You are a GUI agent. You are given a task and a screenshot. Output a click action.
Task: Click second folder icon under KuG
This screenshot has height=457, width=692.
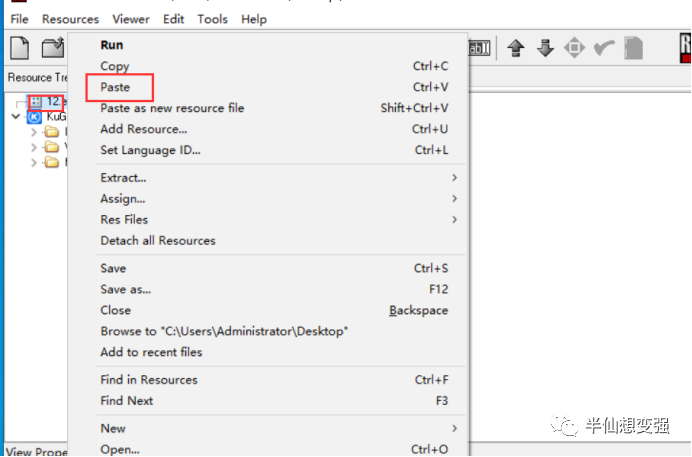(x=52, y=146)
